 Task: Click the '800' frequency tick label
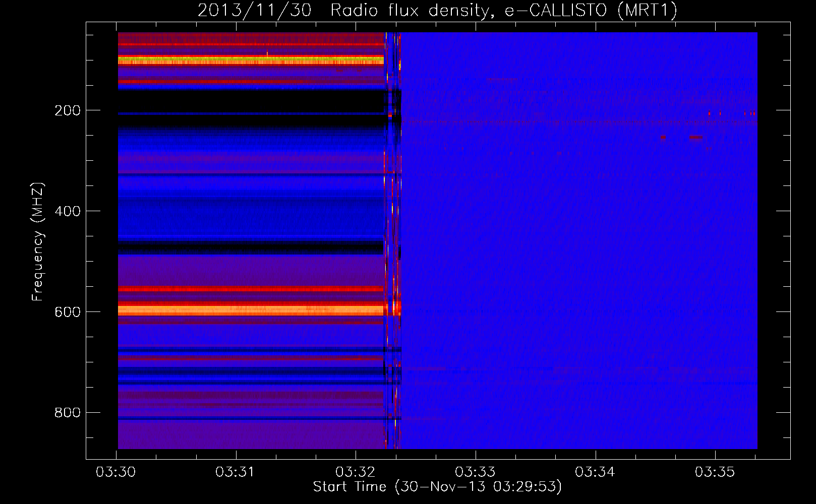pyautogui.click(x=68, y=413)
